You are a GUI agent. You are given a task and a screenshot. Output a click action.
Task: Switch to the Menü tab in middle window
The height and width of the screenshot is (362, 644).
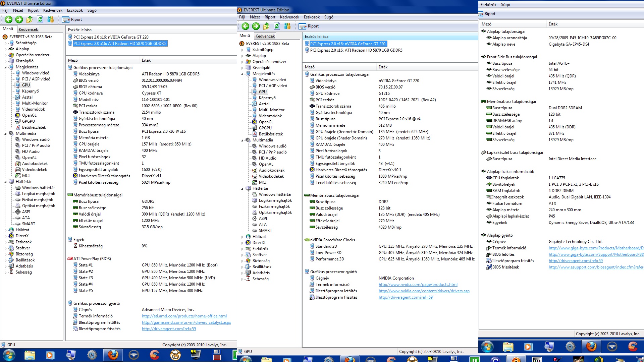[245, 36]
